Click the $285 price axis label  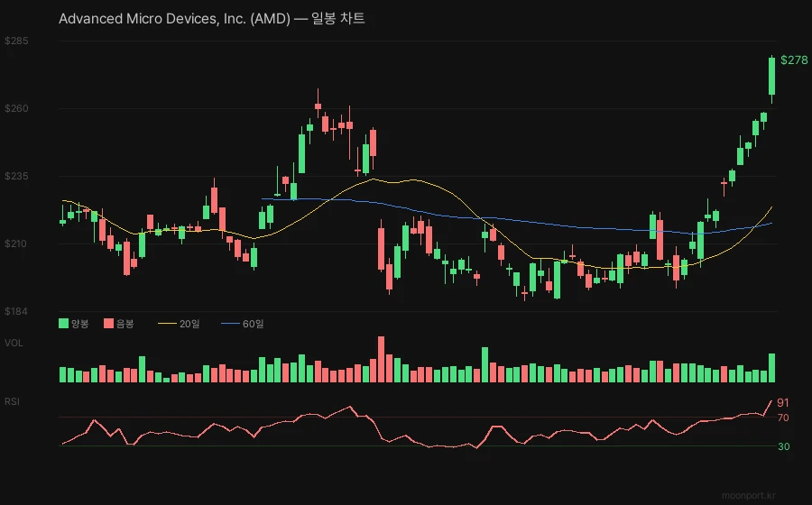[16, 41]
